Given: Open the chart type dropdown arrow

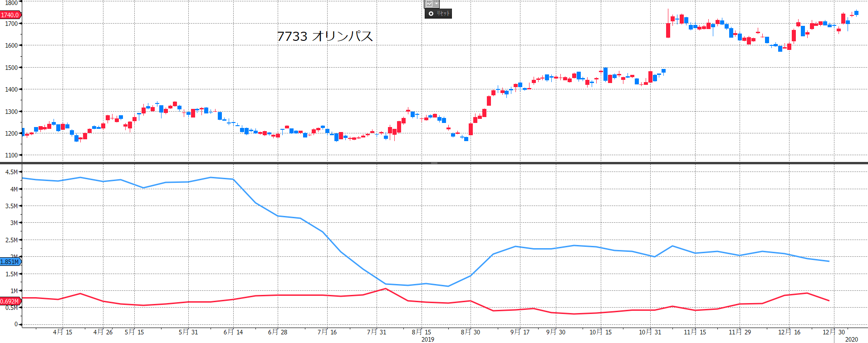Looking at the screenshot, I should click(x=436, y=4).
